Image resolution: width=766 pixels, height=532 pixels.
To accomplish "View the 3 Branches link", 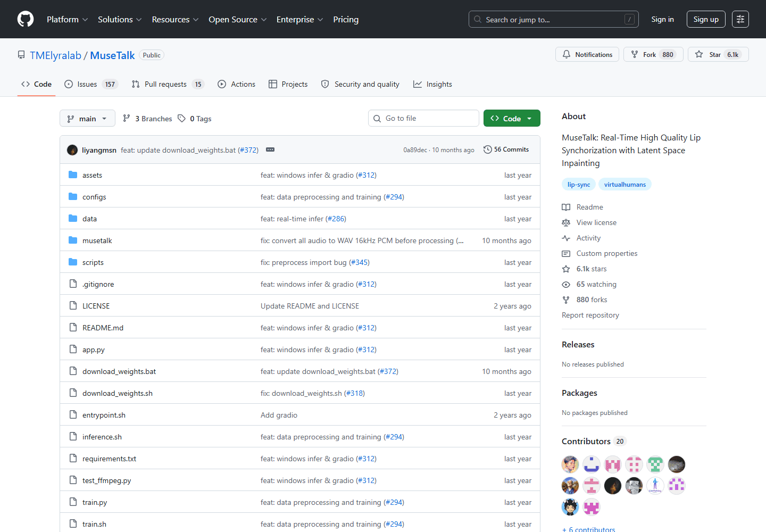I will pyautogui.click(x=147, y=119).
